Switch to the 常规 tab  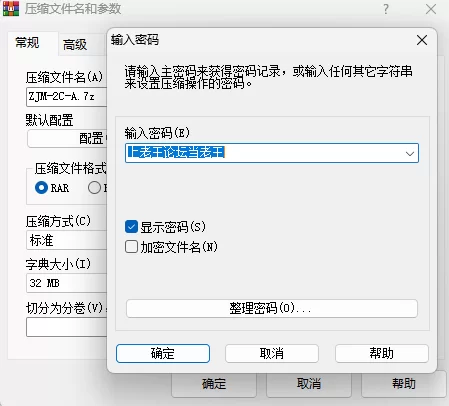click(x=27, y=43)
